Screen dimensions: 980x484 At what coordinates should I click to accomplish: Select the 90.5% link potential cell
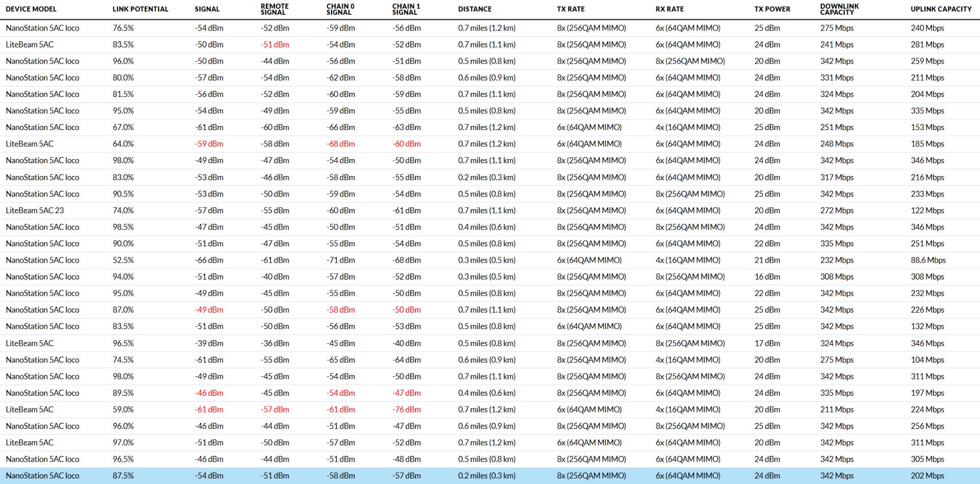[x=123, y=194]
